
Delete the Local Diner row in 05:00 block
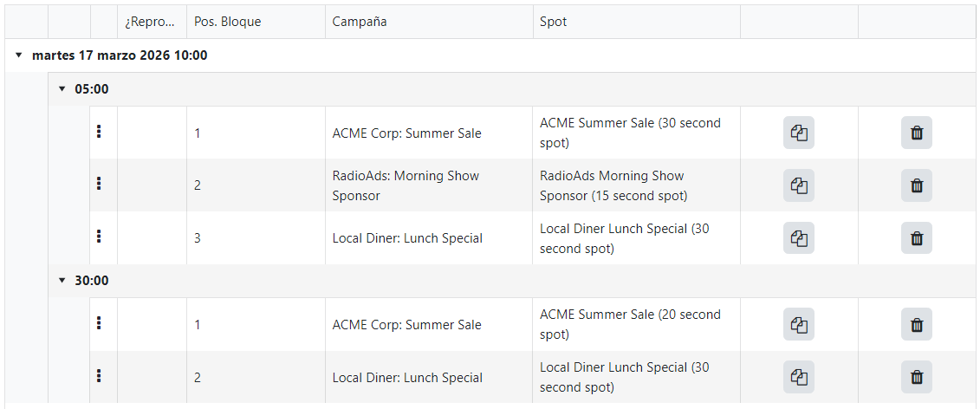click(x=916, y=237)
